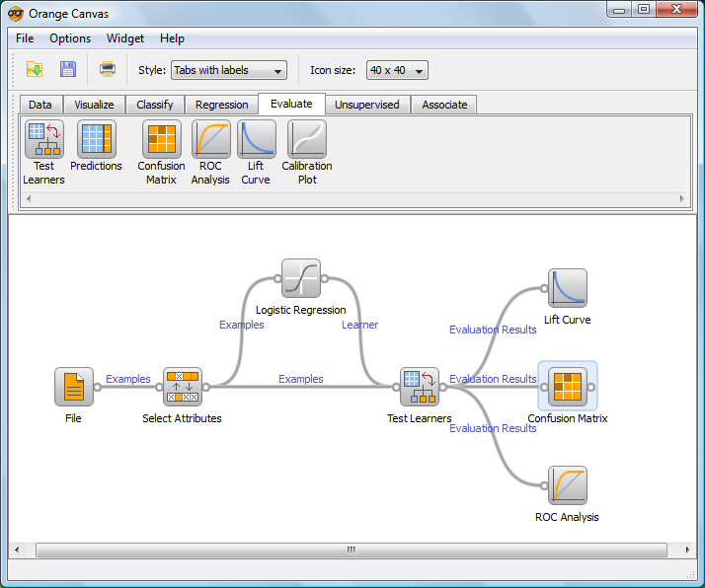Image resolution: width=705 pixels, height=588 pixels.
Task: Click 'Examples' label between File and Select Attributes
Action: tap(128, 379)
